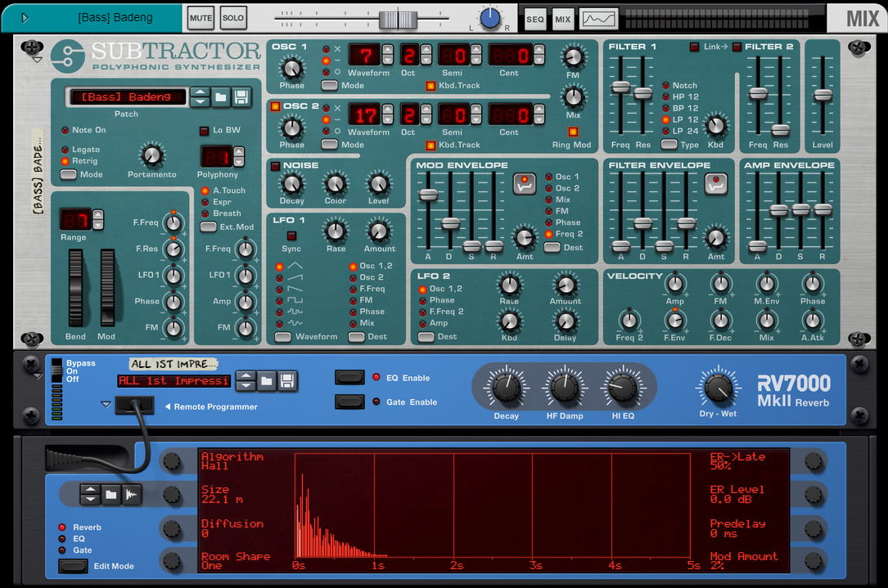Click the RV7000 save patch floppy icon

(287, 380)
